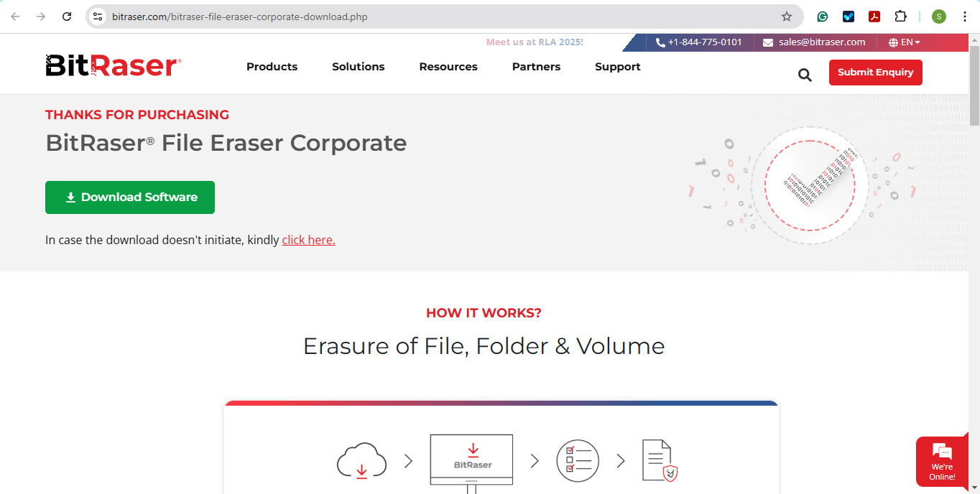Click the 'HOW IT WORKS?' text
Screen dimensions: 980x494
point(484,313)
